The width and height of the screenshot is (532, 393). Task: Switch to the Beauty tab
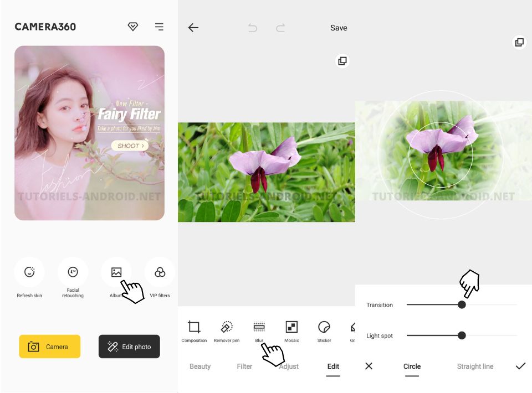point(200,366)
